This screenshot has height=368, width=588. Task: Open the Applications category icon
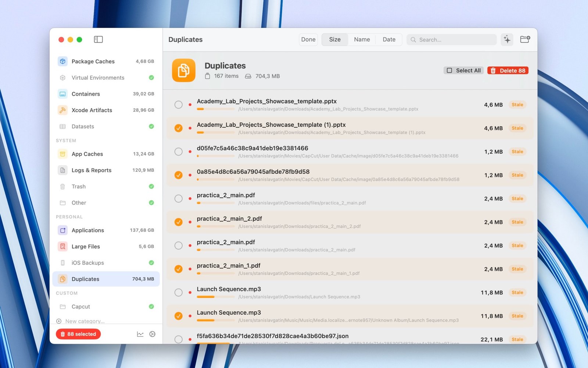tap(63, 230)
